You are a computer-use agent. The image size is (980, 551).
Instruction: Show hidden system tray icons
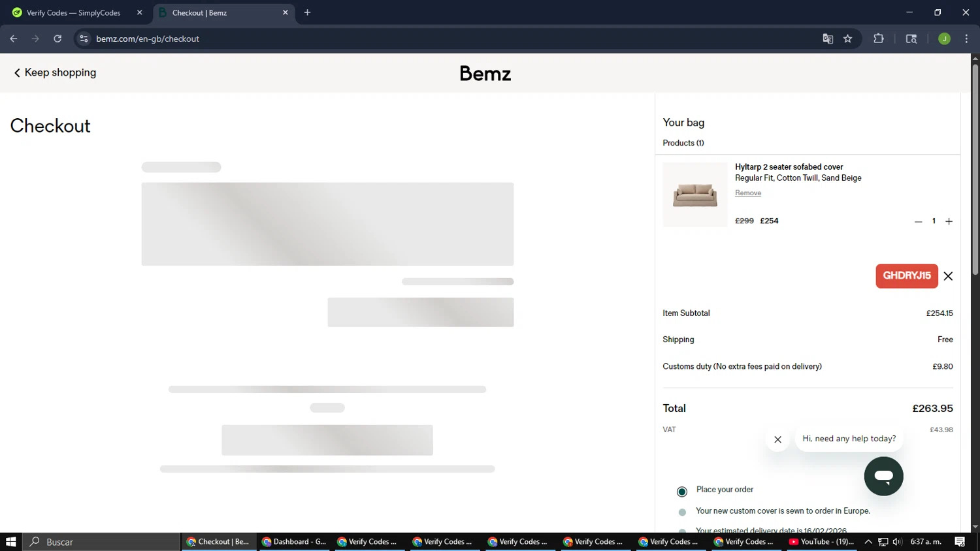click(868, 542)
